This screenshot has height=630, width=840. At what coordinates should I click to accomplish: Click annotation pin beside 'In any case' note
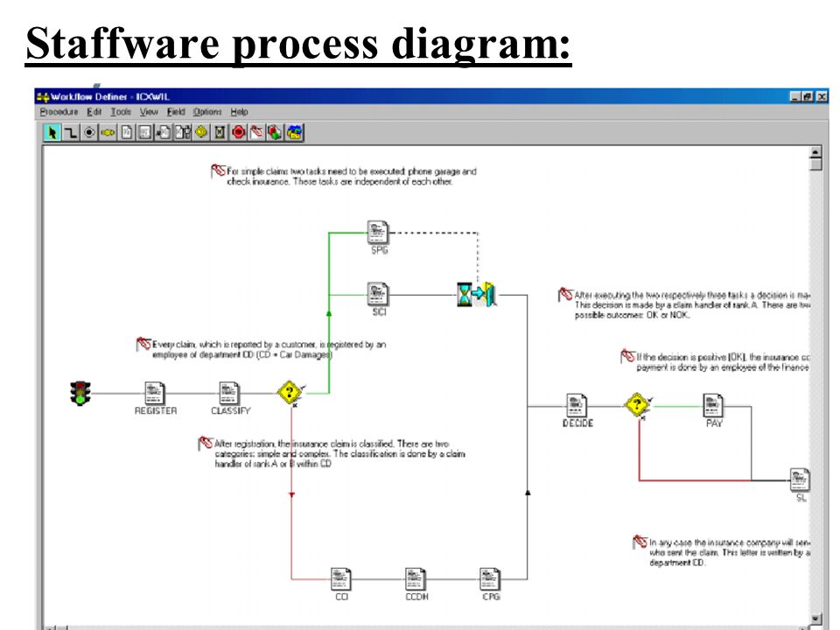(640, 542)
